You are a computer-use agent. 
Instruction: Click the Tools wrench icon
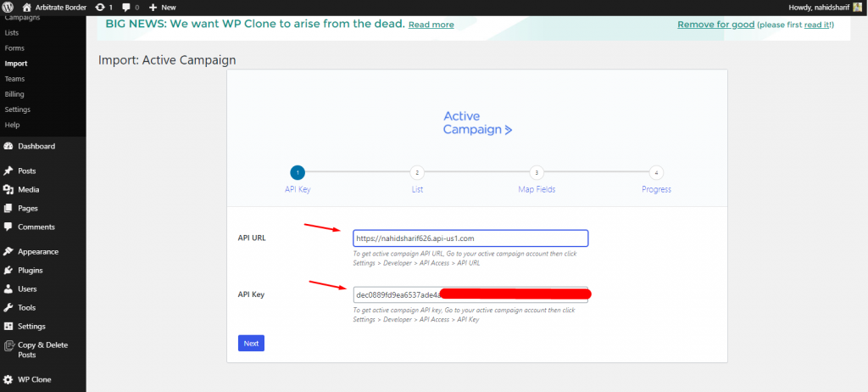[8, 308]
